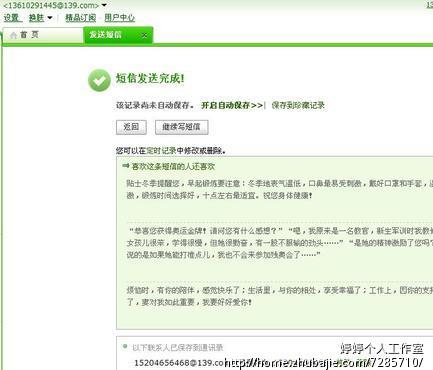Select the 恭喜您获得奥运金牌 joke message
This screenshot has height=370, width=433.
pos(280,243)
